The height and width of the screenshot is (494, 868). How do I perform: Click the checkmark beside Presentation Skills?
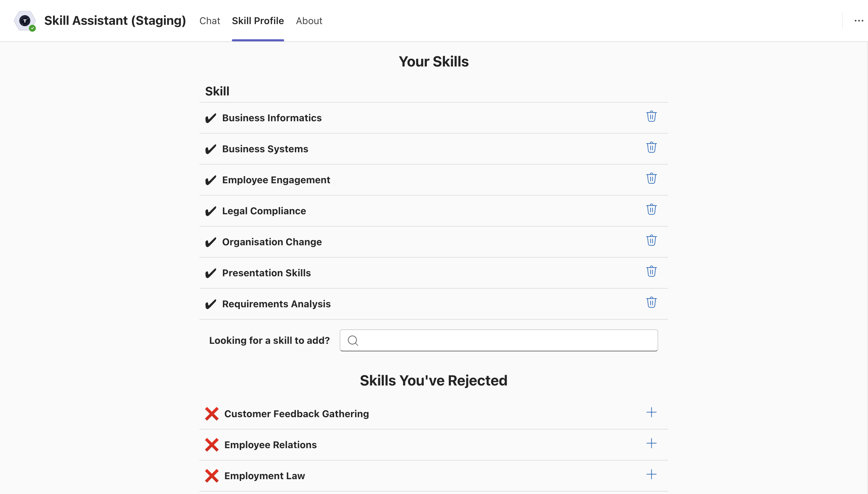210,273
